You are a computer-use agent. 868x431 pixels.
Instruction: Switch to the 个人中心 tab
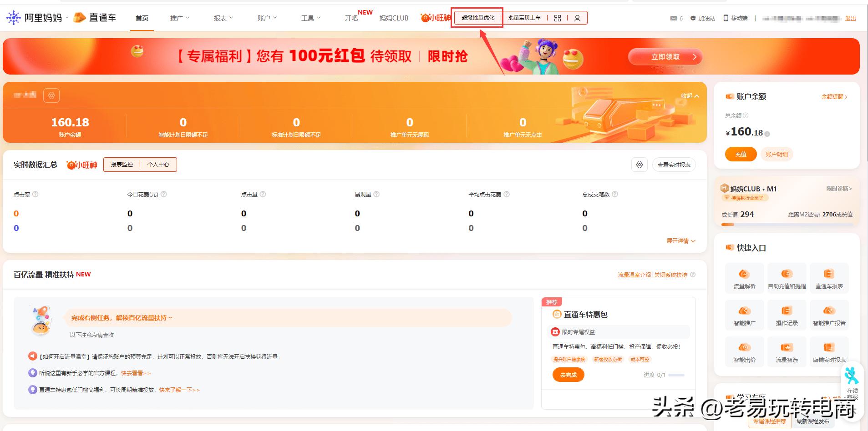[x=159, y=165]
